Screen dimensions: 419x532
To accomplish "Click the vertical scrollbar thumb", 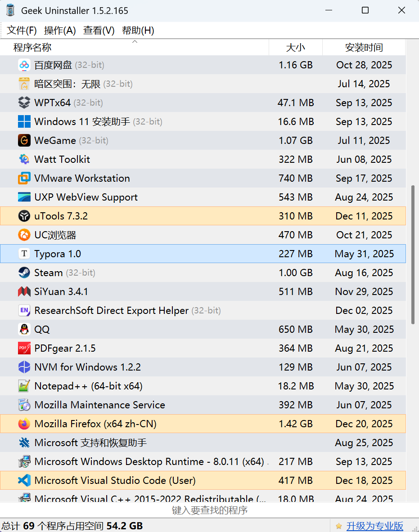I will (413, 255).
